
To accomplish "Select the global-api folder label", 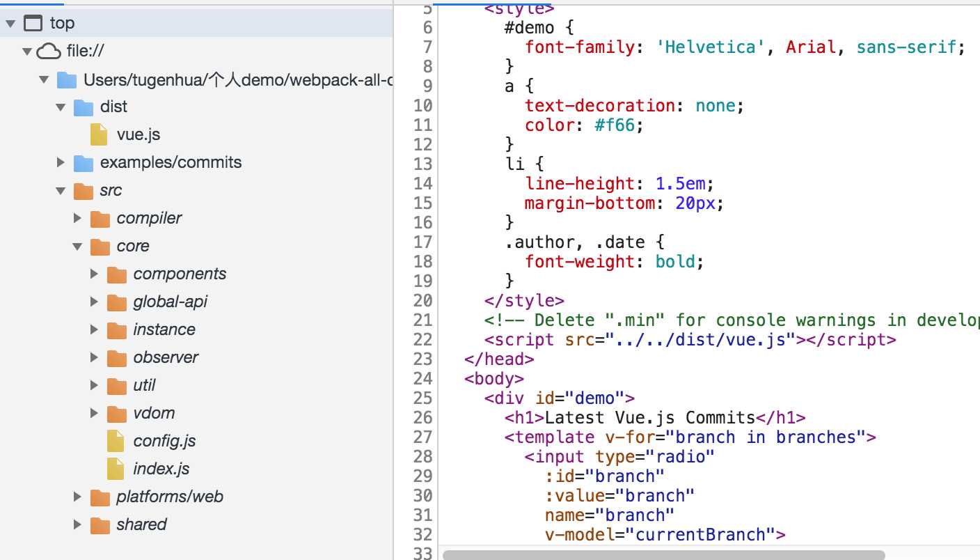I will pyautogui.click(x=171, y=302).
